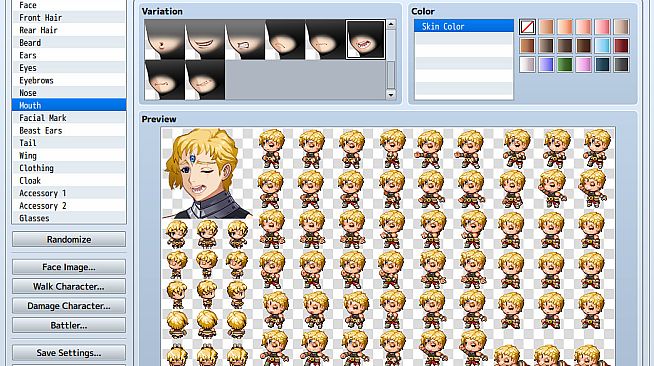Viewport: 654px width, 366px height.
Task: Choose the magenta-pink color swatch
Action: 584,65
